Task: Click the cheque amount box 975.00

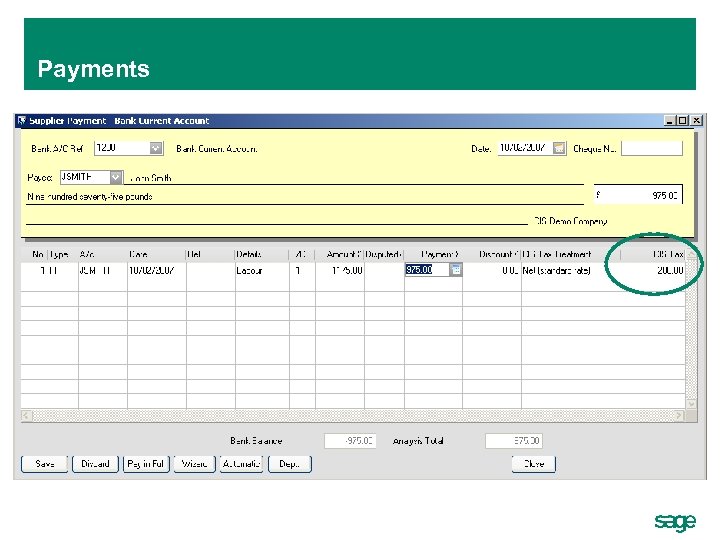Action: (638, 195)
